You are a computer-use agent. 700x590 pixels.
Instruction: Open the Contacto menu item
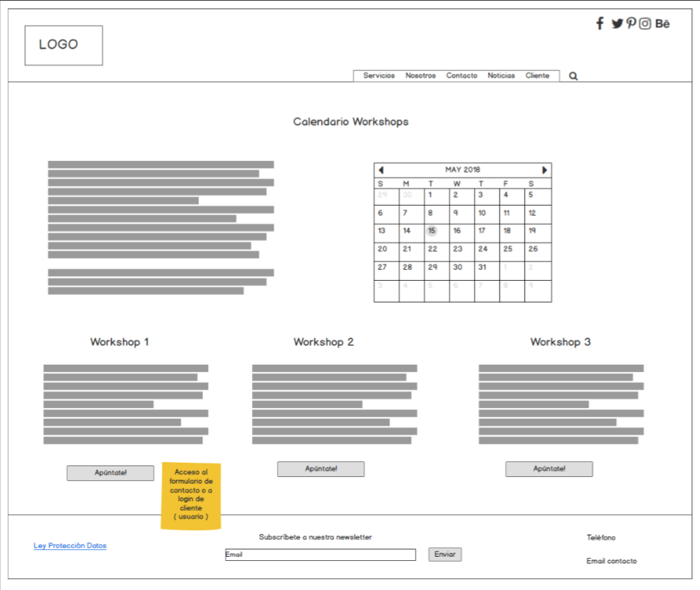click(x=462, y=75)
